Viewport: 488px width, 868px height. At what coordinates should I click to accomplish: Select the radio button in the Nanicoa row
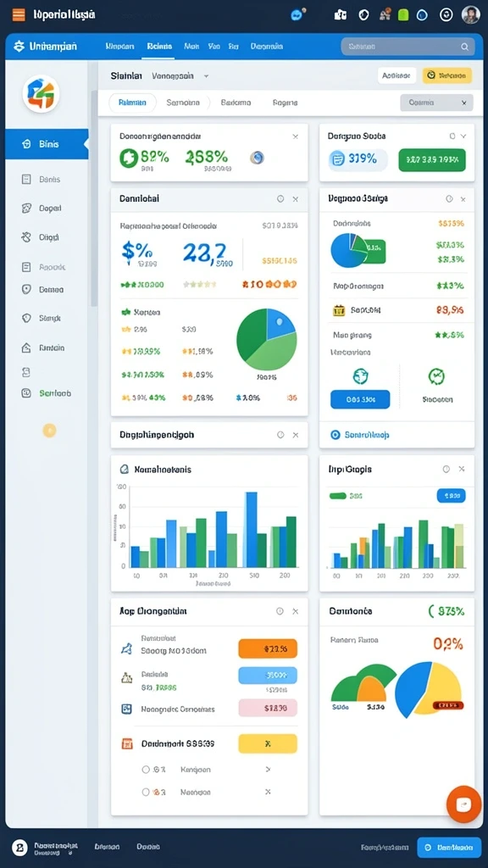(x=146, y=793)
